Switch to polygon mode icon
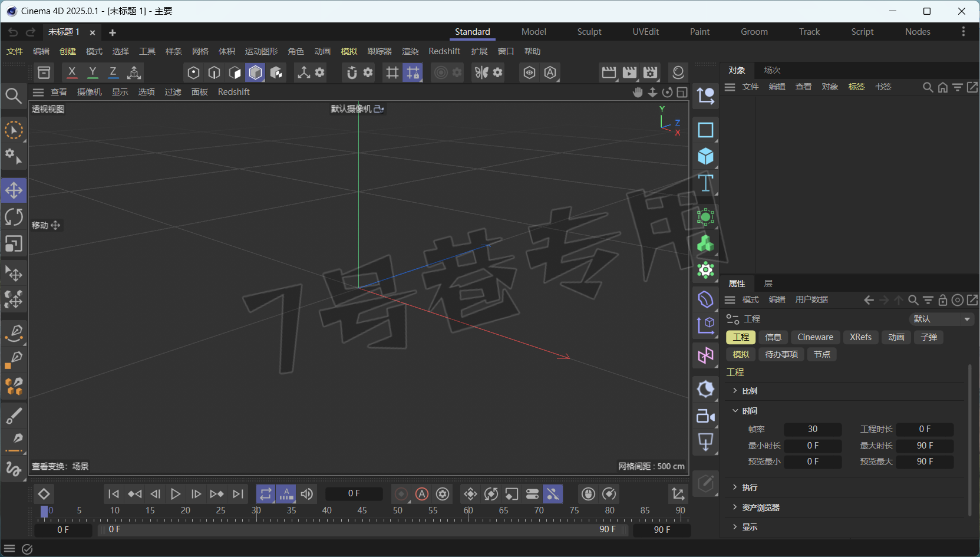 pos(235,72)
